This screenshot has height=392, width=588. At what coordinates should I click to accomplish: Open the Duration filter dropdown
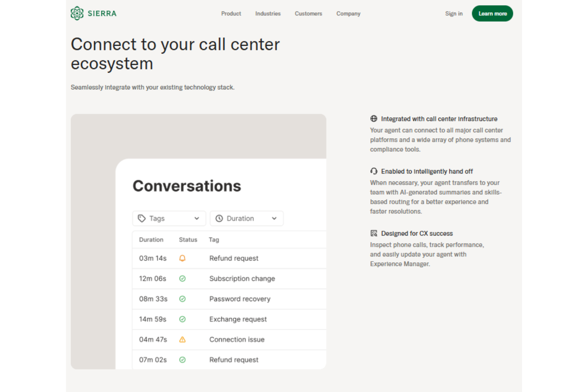click(246, 218)
